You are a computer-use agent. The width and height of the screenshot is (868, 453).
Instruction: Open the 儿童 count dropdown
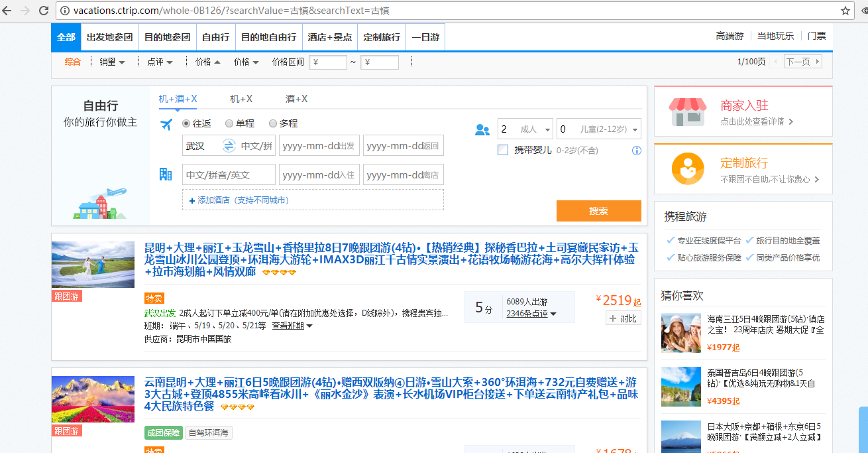[x=598, y=129]
